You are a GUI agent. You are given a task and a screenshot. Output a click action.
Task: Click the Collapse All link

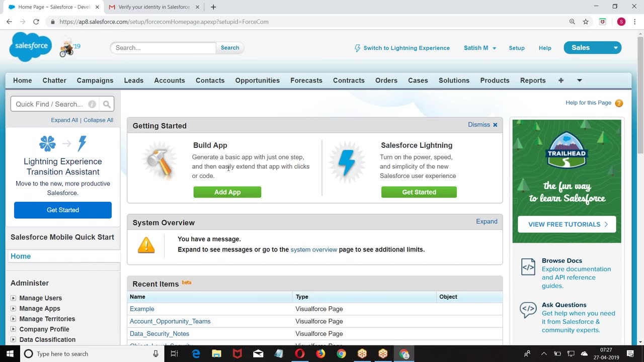(98, 120)
